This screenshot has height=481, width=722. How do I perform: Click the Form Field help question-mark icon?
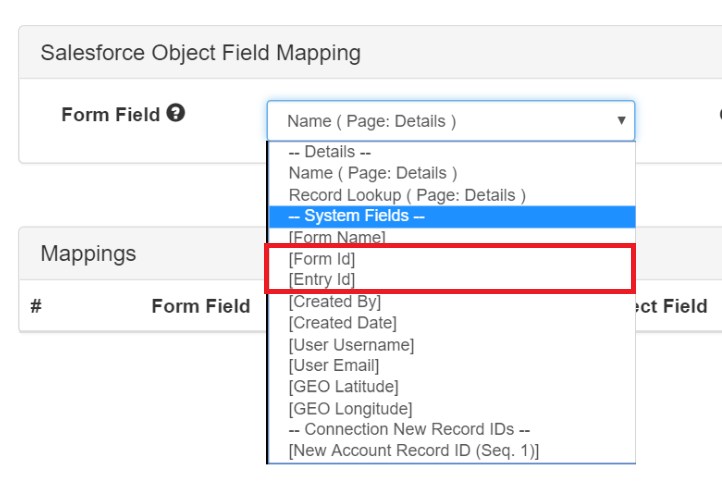tap(175, 113)
